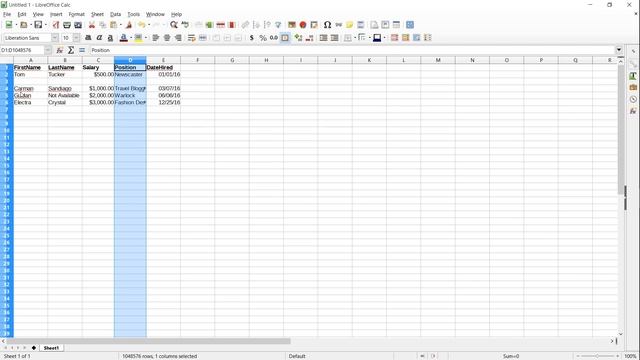Expand the Borders dropdown arrow

[355, 38]
